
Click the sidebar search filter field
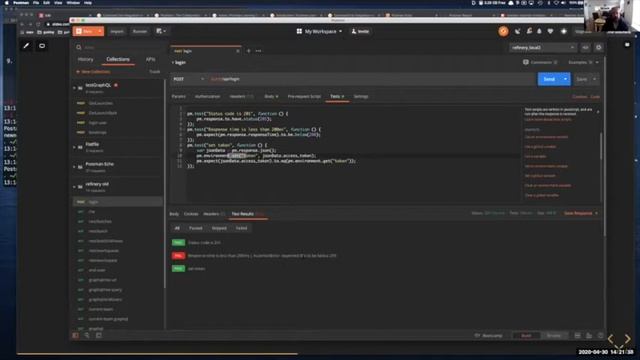click(x=118, y=47)
